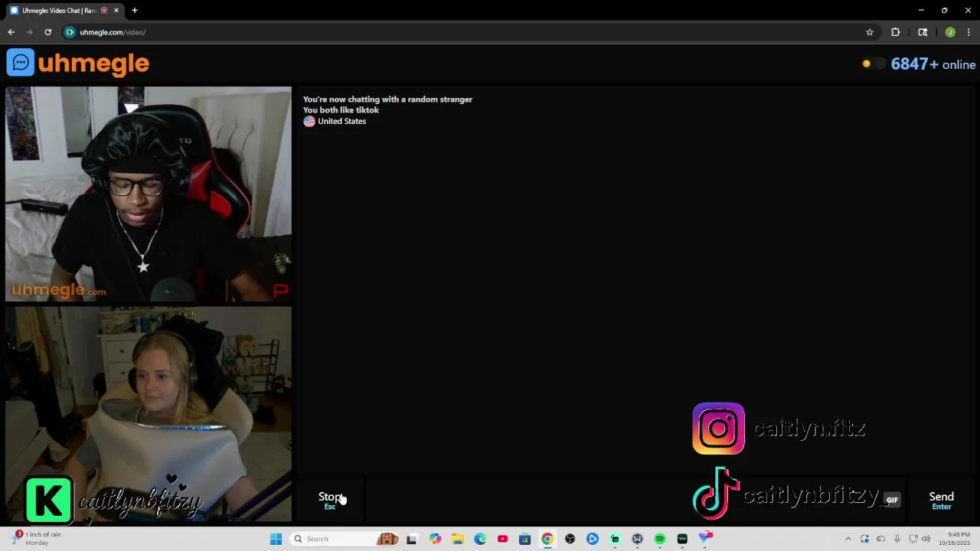Open a new browser tab
980x551 pixels.
coord(135,11)
